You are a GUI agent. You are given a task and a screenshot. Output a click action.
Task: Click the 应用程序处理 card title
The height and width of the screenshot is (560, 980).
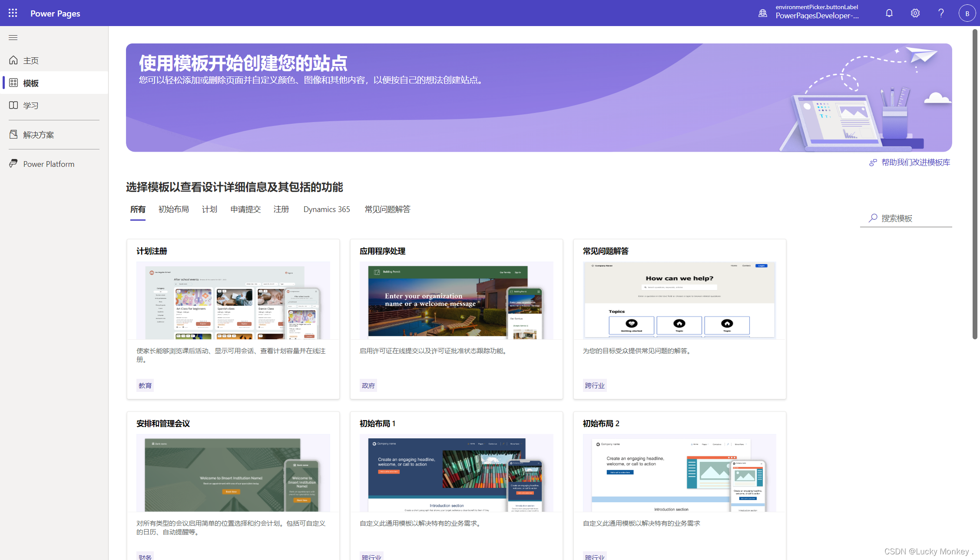(x=383, y=251)
